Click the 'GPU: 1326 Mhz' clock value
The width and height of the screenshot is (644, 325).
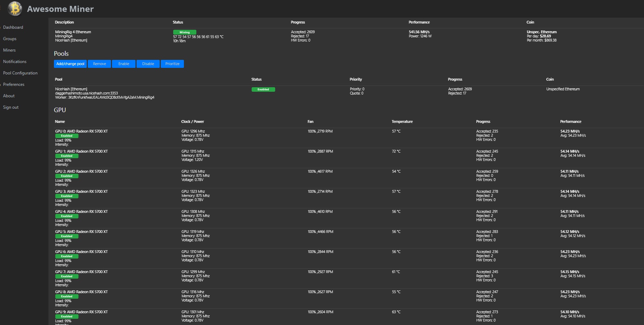pyautogui.click(x=193, y=171)
